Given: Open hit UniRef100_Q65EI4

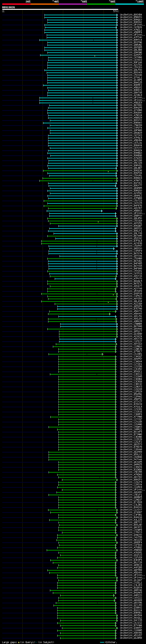Looking at the screenshot, I should coord(131,565).
